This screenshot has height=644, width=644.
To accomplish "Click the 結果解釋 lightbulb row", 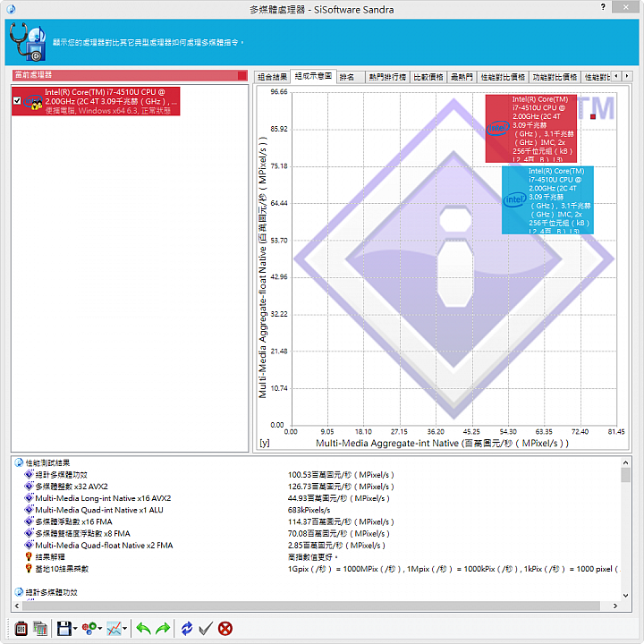I will [x=46, y=557].
